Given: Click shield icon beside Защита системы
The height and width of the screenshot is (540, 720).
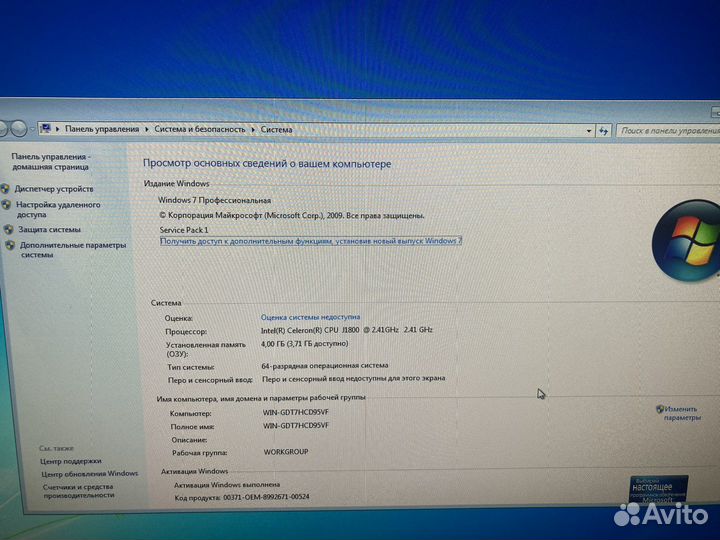Looking at the screenshot, I should (8, 229).
